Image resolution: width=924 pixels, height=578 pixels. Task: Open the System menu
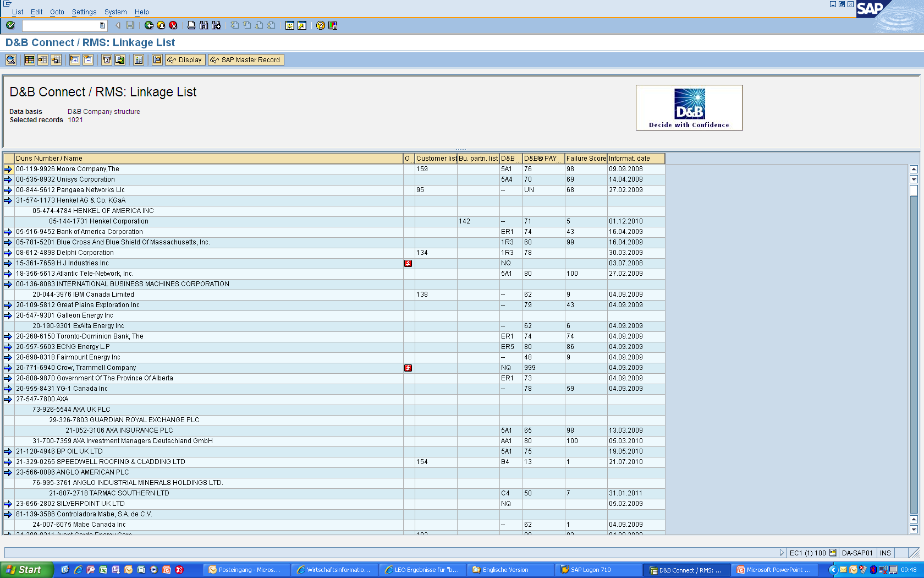116,12
